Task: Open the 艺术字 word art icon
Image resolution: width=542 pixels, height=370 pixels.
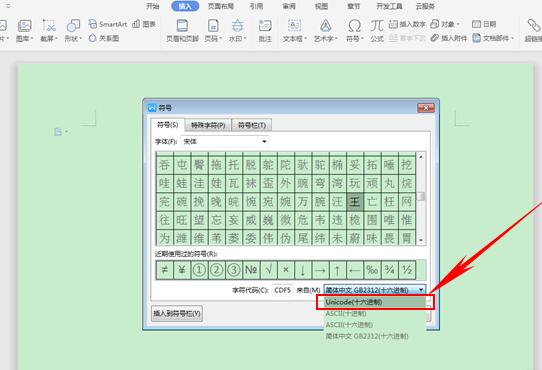Action: coord(325,26)
